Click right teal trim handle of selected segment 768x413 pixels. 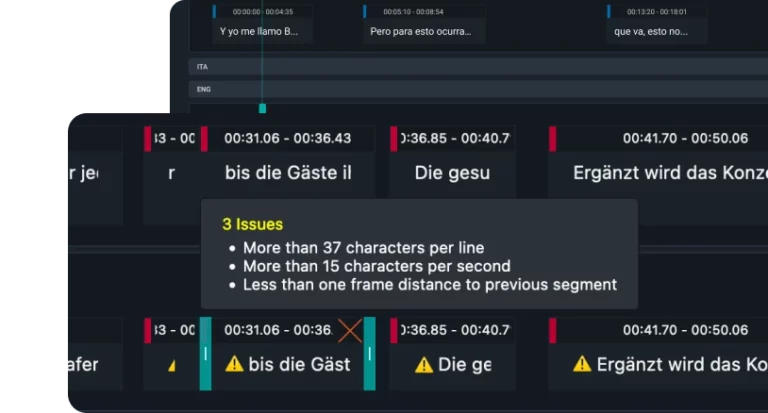pos(369,353)
